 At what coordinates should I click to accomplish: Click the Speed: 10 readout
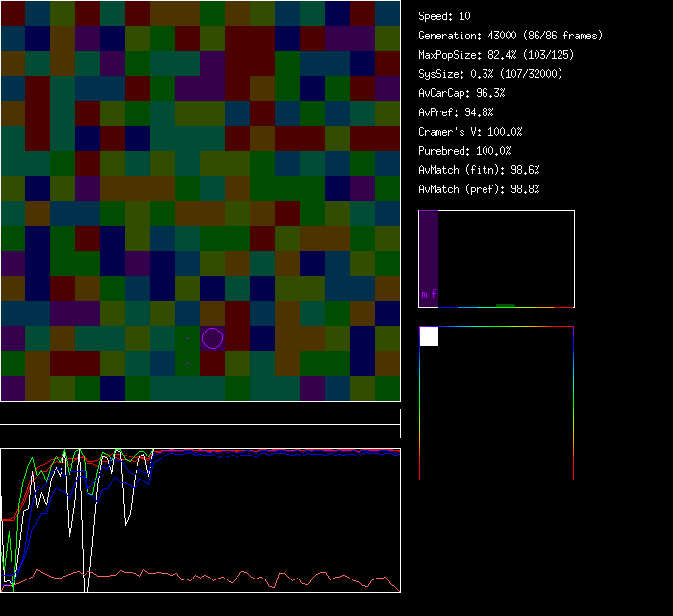[444, 16]
